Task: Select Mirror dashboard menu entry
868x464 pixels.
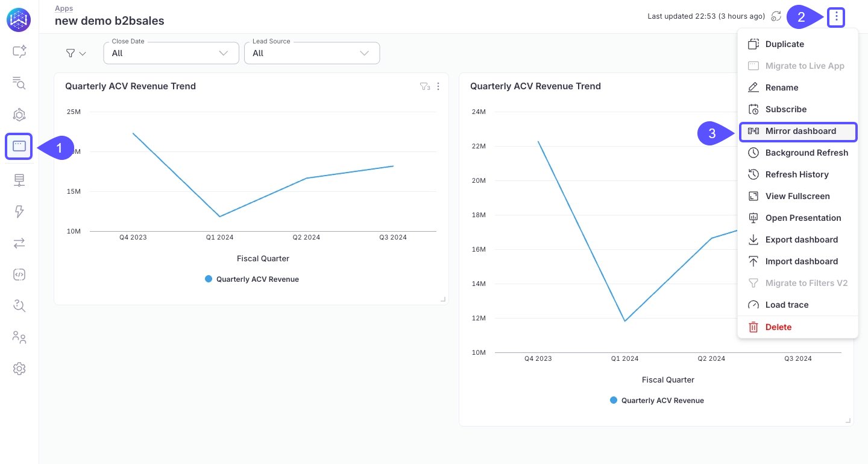Action: pos(798,132)
